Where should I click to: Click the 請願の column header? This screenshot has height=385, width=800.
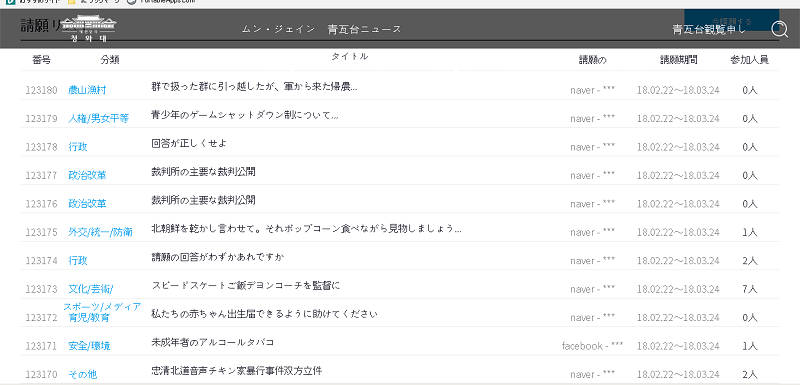(x=592, y=60)
